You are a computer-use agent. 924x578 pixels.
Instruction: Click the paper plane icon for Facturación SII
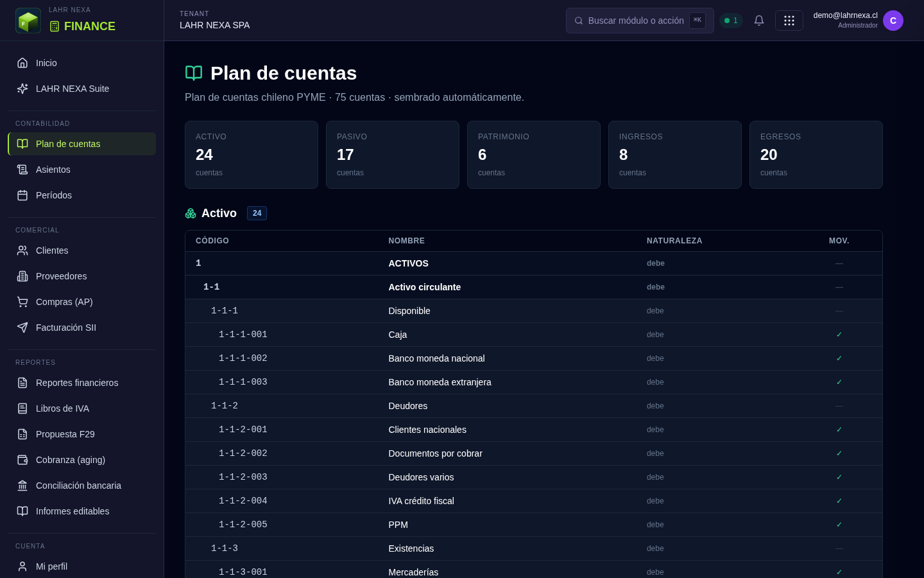click(x=22, y=328)
